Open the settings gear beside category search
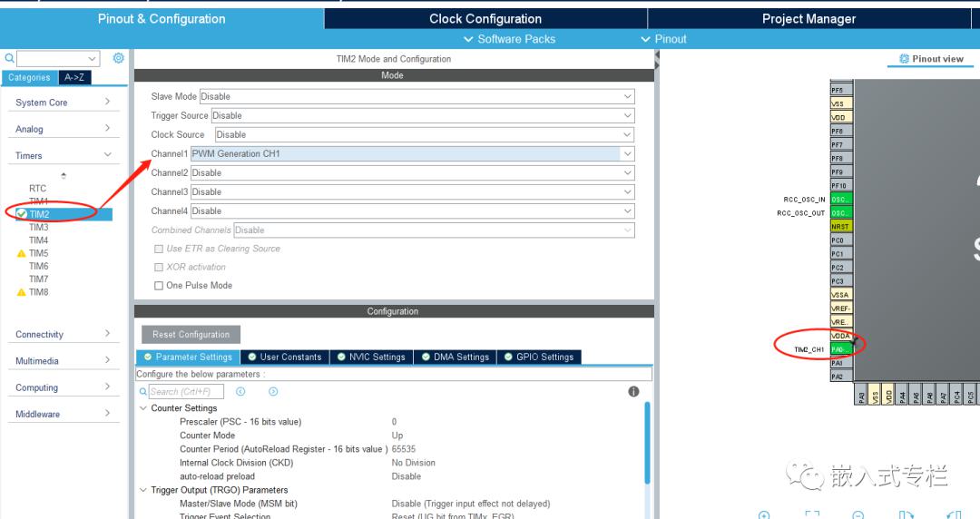 click(x=118, y=58)
